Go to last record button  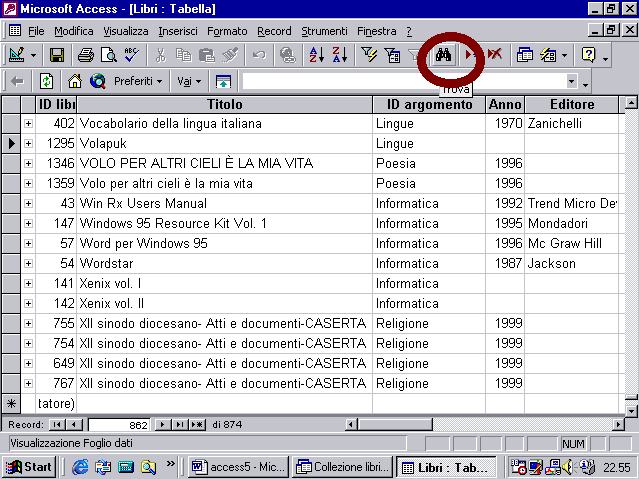click(180, 425)
